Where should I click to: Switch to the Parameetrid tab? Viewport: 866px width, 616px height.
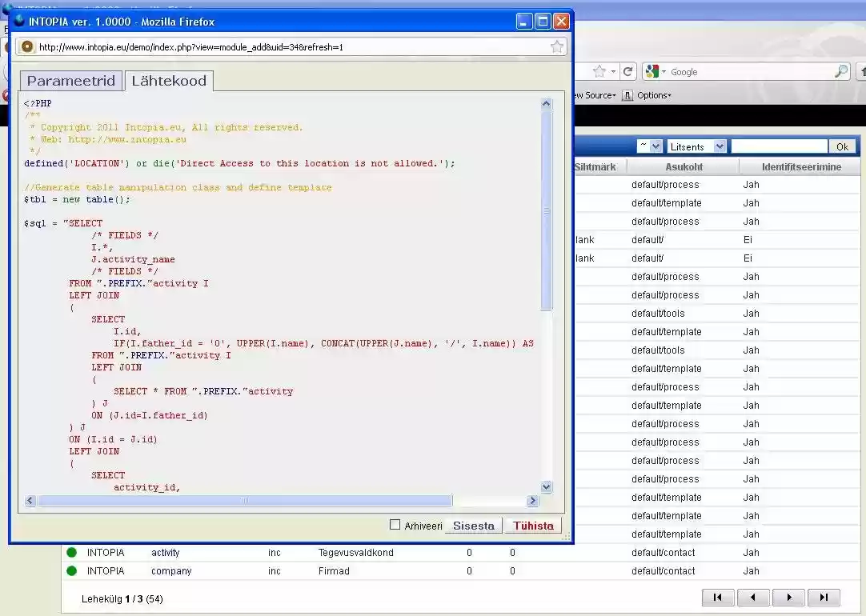70,81
